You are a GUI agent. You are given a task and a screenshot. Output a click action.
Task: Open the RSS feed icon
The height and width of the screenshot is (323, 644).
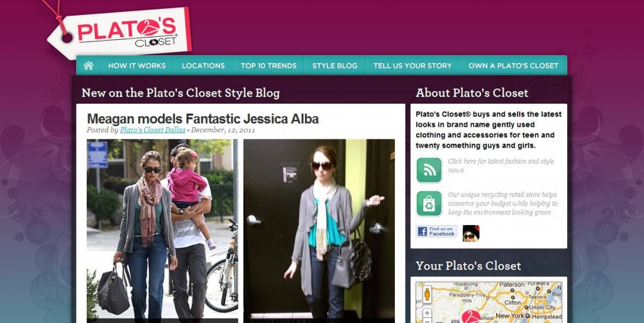[429, 170]
